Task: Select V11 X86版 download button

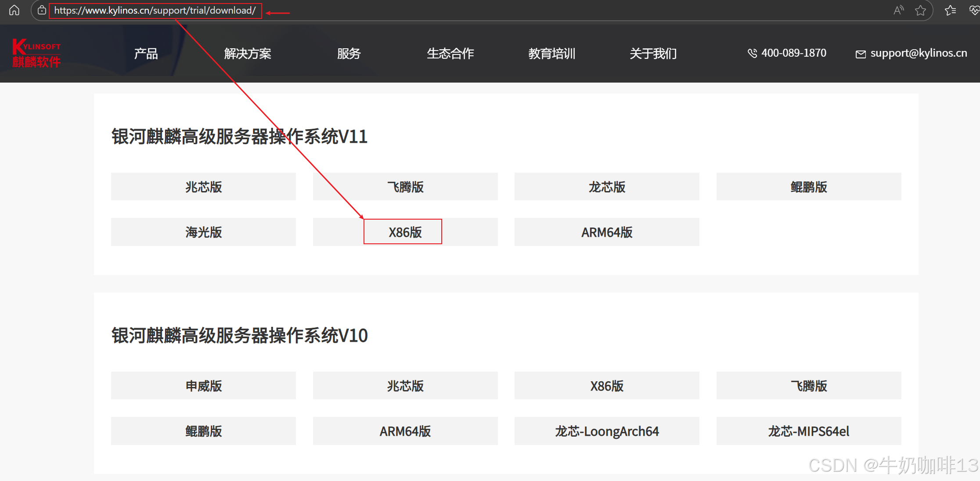Action: (x=405, y=232)
